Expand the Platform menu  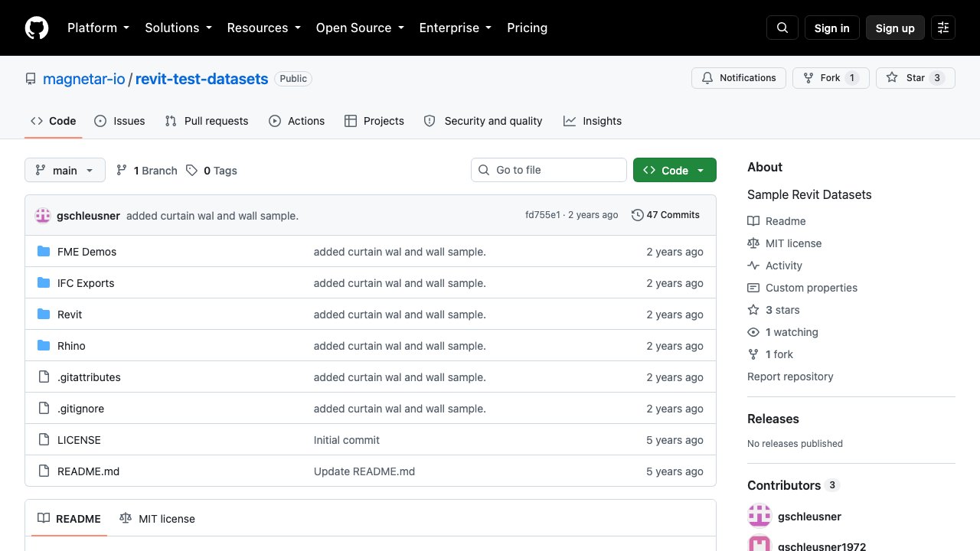[x=99, y=28]
